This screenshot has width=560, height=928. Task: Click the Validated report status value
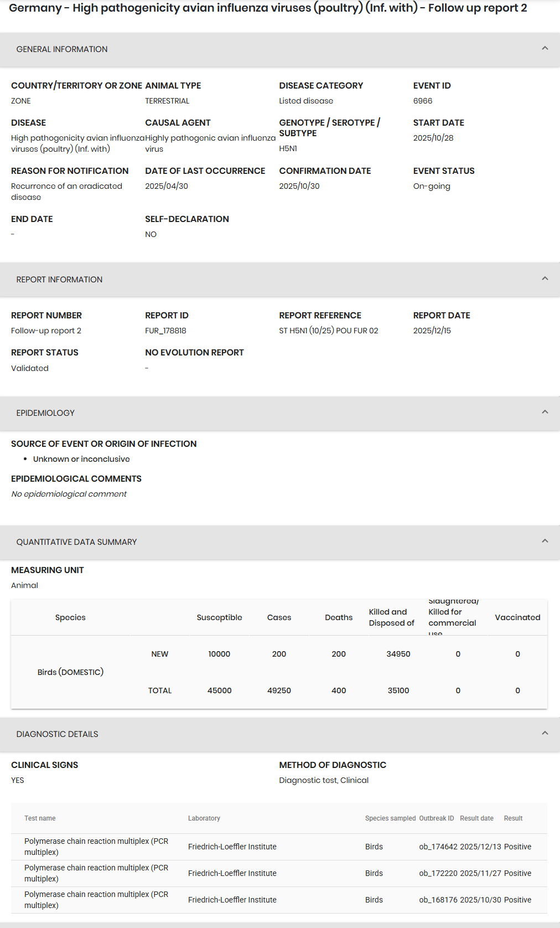[x=30, y=368]
